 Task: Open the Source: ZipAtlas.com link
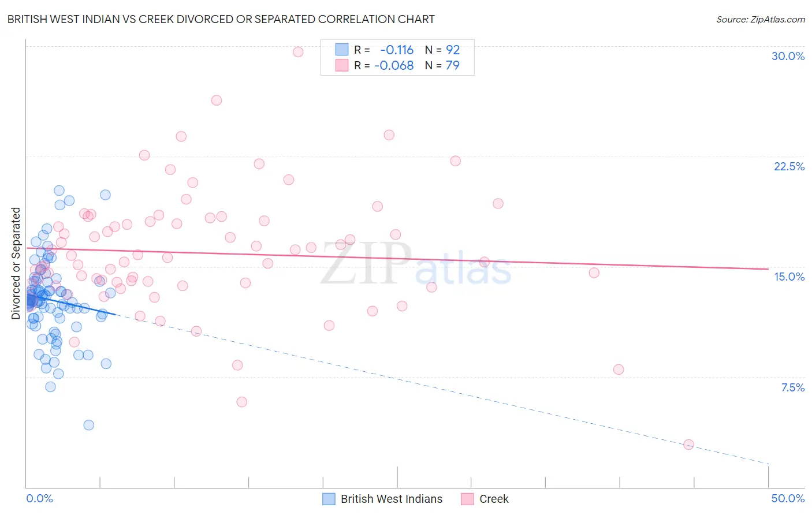761,19
